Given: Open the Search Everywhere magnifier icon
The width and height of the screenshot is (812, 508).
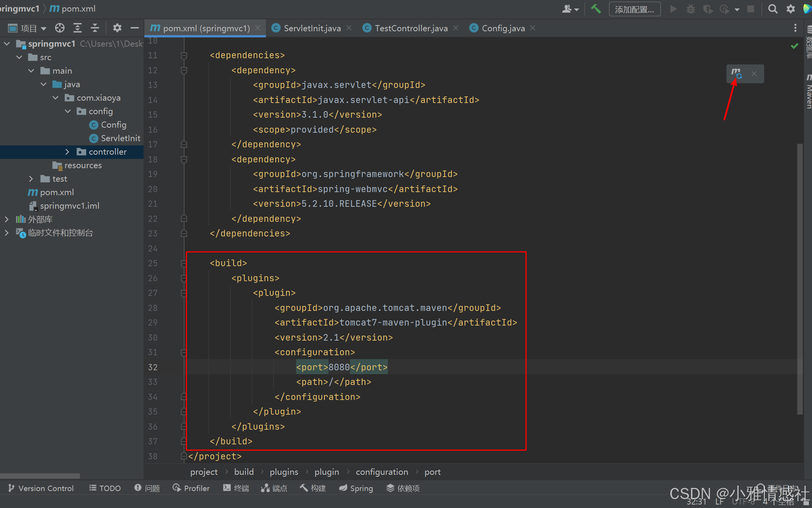Looking at the screenshot, I should (x=773, y=9).
